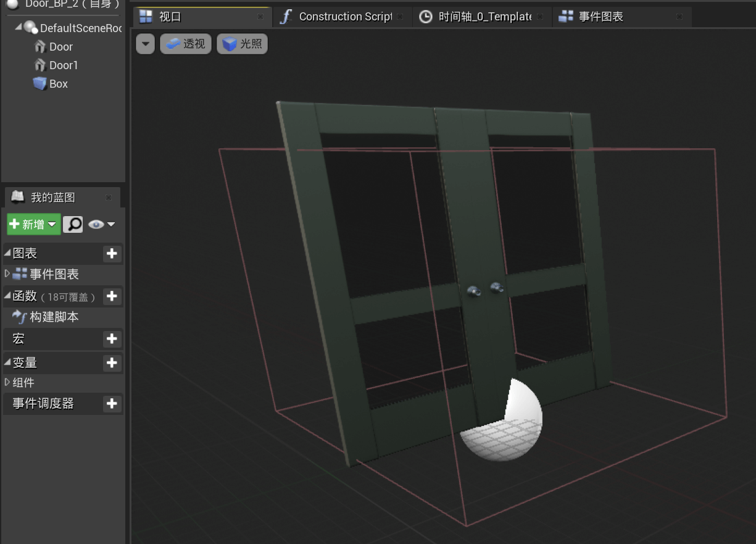Add a new graph with 图表 plus
Screen dimensions: 756x544
coord(112,253)
